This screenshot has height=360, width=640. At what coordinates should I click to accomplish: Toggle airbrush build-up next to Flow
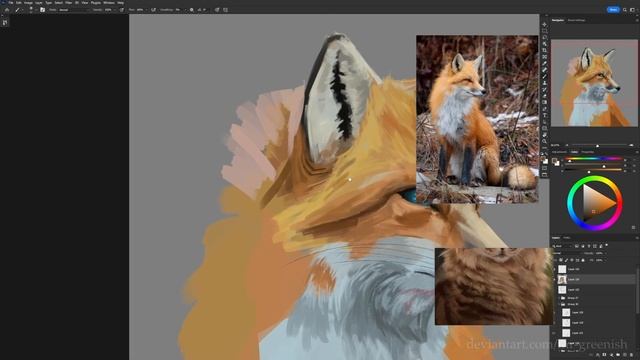(x=153, y=10)
